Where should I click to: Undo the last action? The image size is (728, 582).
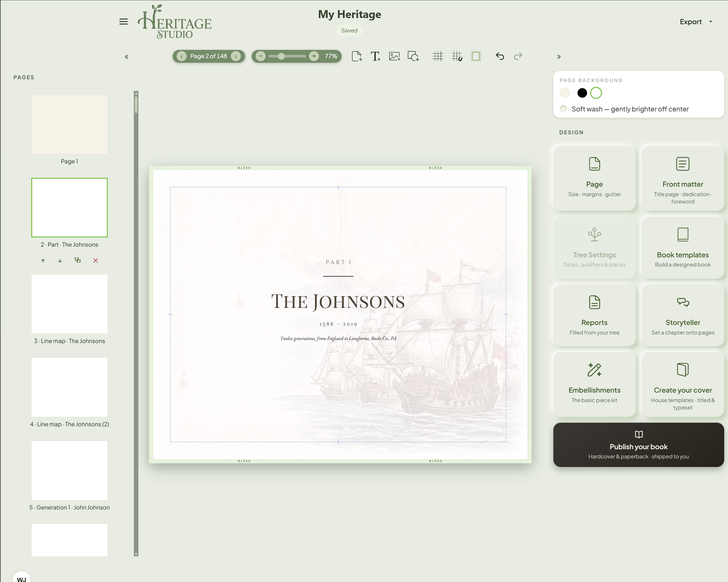pos(500,56)
